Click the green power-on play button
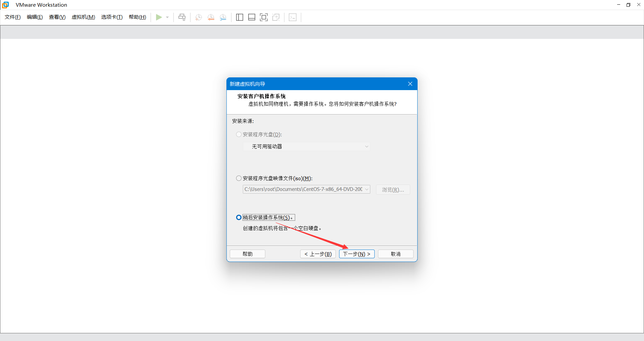The width and height of the screenshot is (644, 341). 159,17
